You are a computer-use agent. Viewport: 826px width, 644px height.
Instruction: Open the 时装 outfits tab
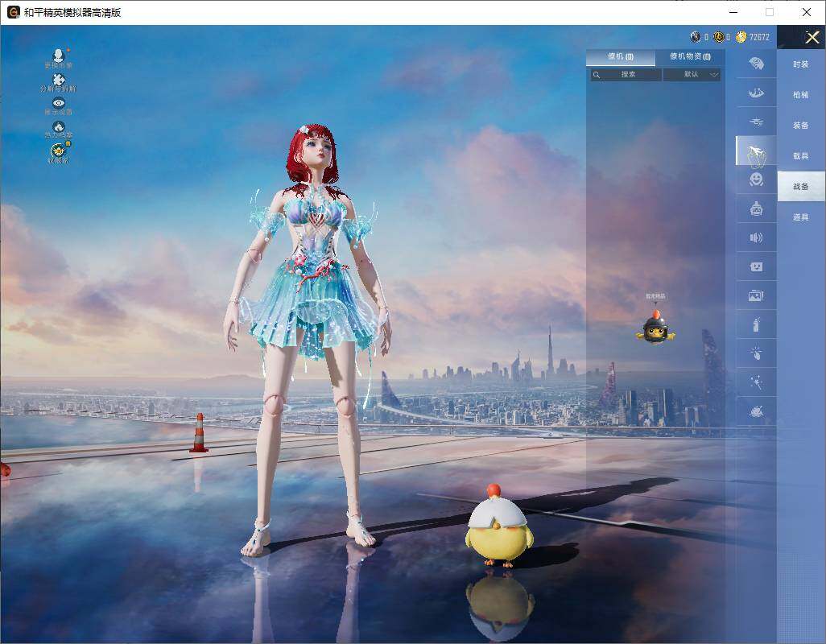[801, 64]
